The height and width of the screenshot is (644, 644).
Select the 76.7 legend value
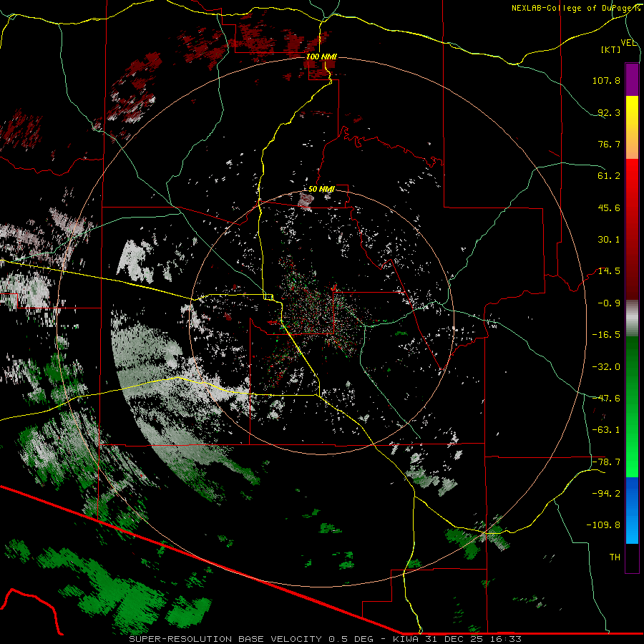pos(609,144)
